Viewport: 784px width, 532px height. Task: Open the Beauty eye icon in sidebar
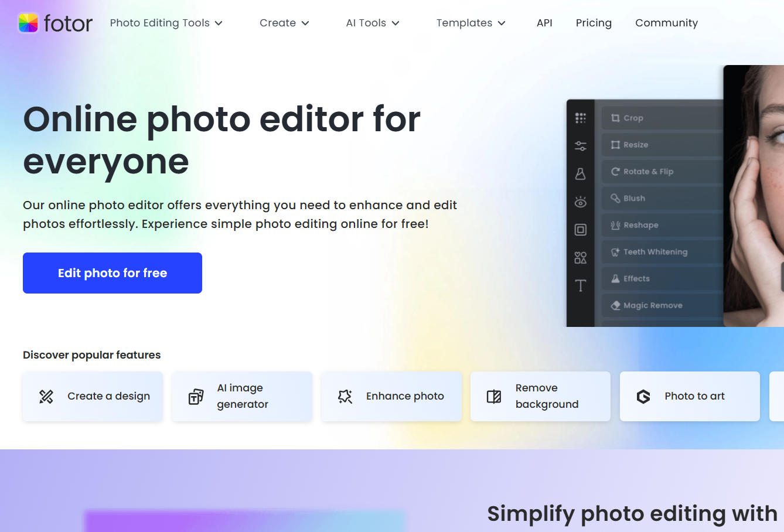tap(580, 202)
